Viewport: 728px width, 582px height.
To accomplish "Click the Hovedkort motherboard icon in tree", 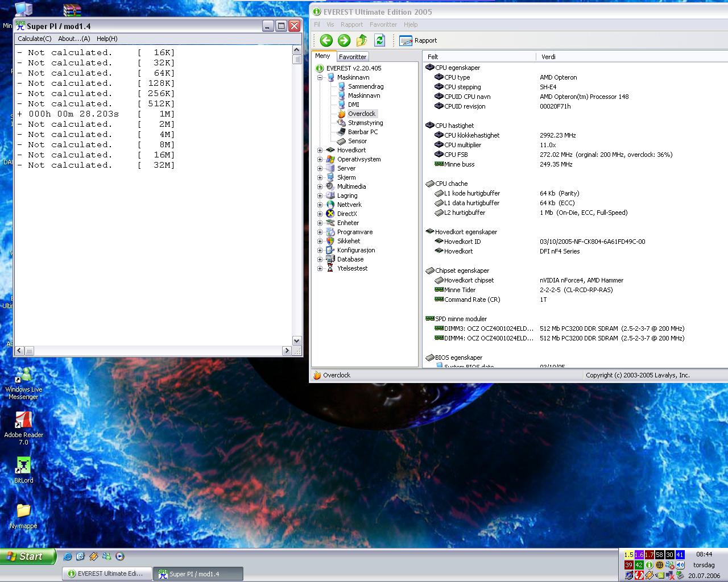I will click(330, 150).
